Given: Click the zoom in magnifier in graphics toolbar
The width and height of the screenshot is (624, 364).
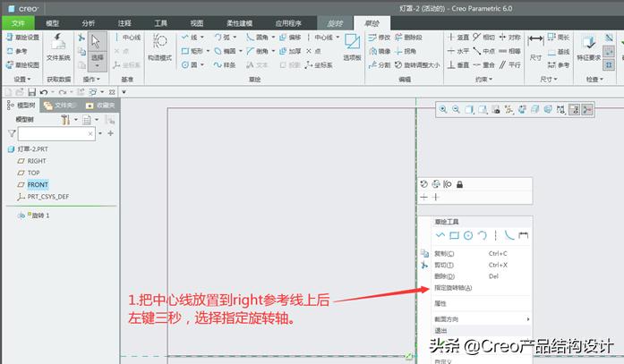Looking at the screenshot, I should [x=443, y=109].
